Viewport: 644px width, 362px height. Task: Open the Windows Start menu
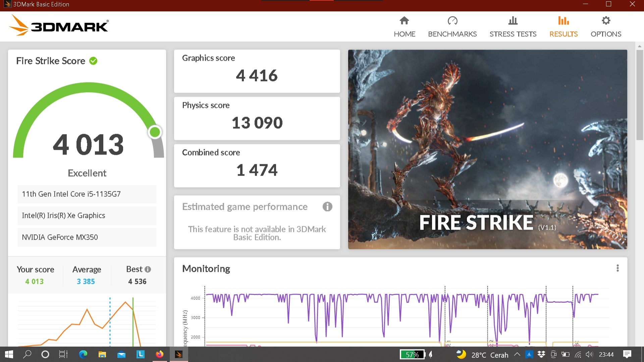point(9,354)
